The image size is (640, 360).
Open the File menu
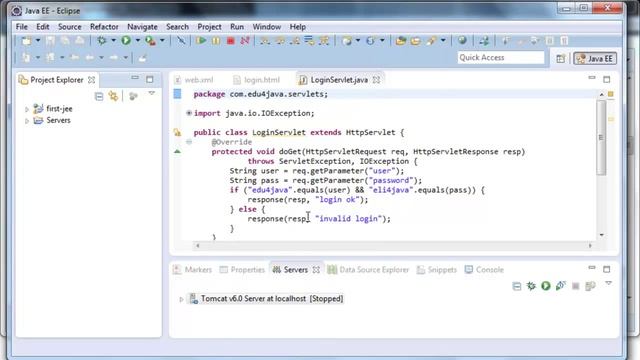[x=22, y=27]
